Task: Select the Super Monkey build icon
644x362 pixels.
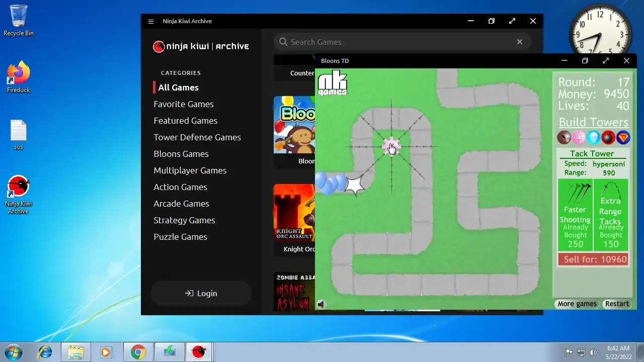Action: [x=623, y=137]
